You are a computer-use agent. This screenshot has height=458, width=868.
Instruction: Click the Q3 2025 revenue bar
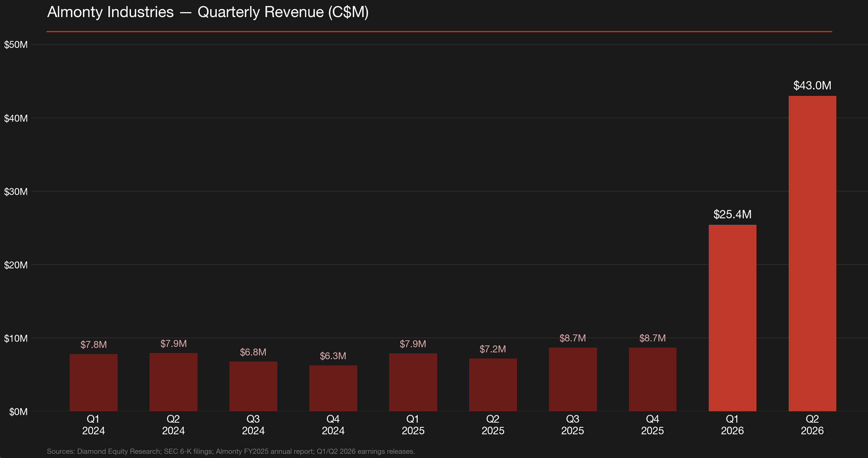pyautogui.click(x=573, y=379)
